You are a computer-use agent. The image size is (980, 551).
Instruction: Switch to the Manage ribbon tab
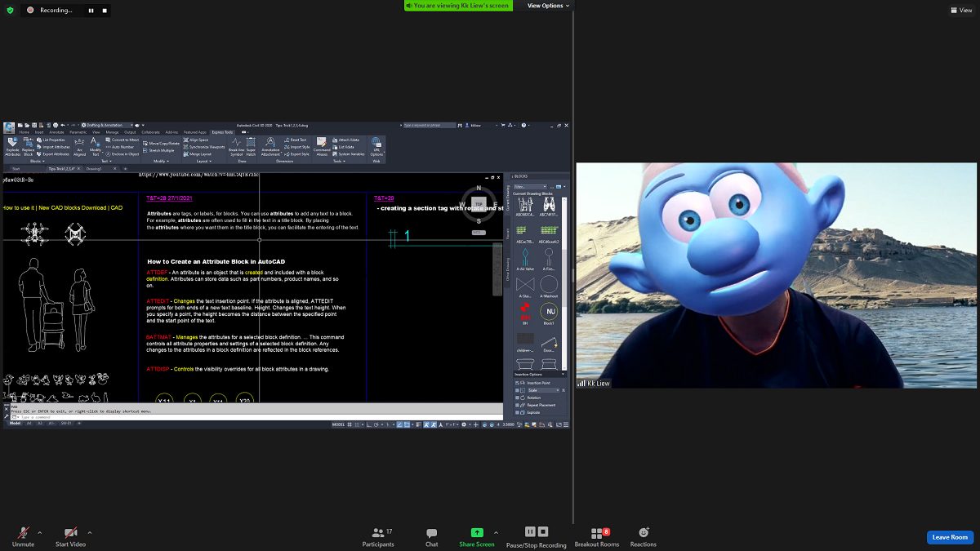pyautogui.click(x=112, y=131)
